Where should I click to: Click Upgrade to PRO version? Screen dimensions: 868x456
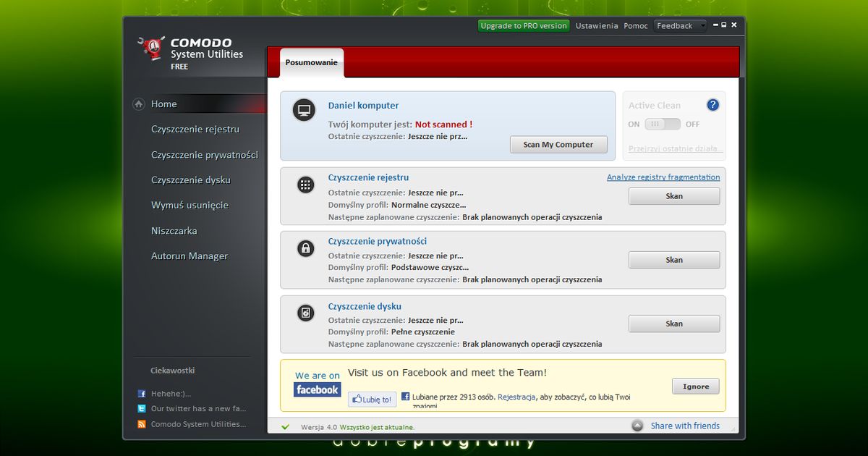[x=523, y=25]
